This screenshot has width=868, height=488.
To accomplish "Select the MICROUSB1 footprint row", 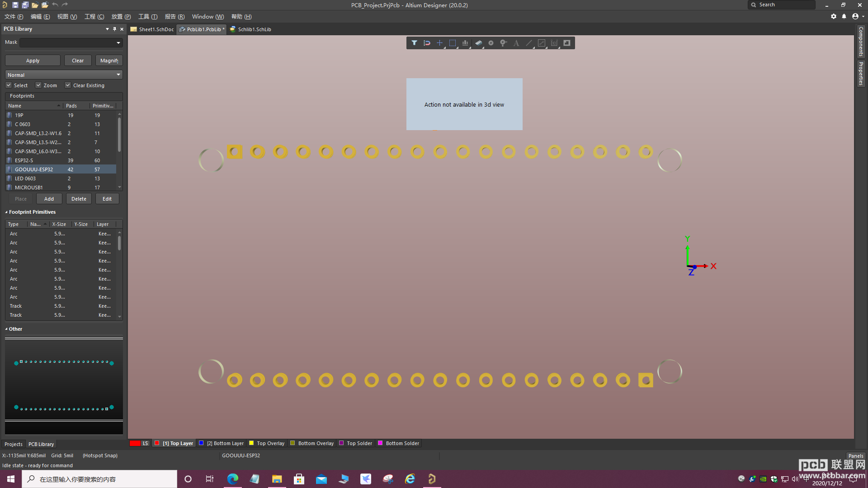I will (61, 188).
